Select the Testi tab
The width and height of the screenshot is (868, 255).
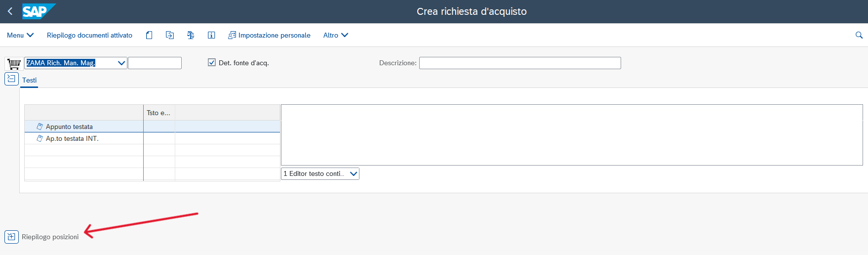coord(29,80)
